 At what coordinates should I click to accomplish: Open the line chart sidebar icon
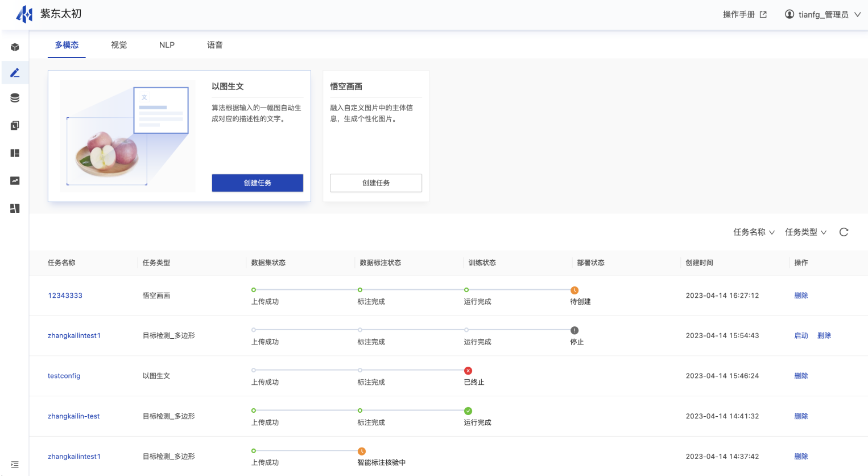15,180
